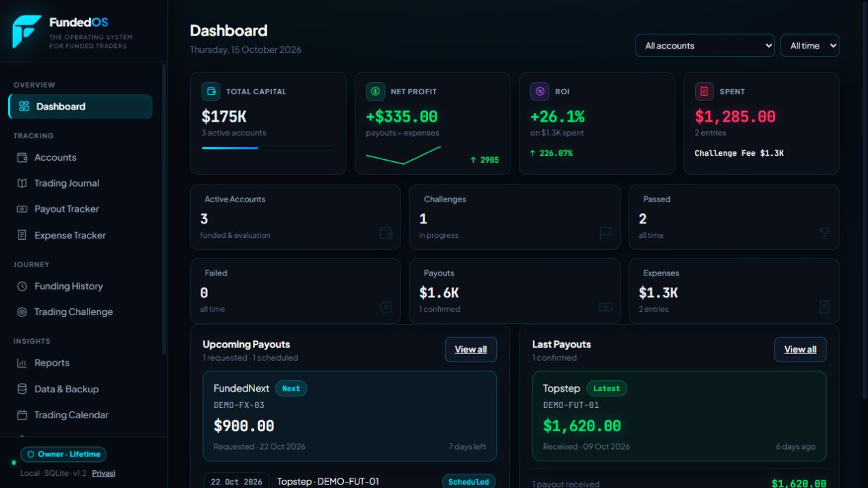Viewport: 868px width, 488px height.
Task: Click the X circle icon in Failed card
Action: 386,307
